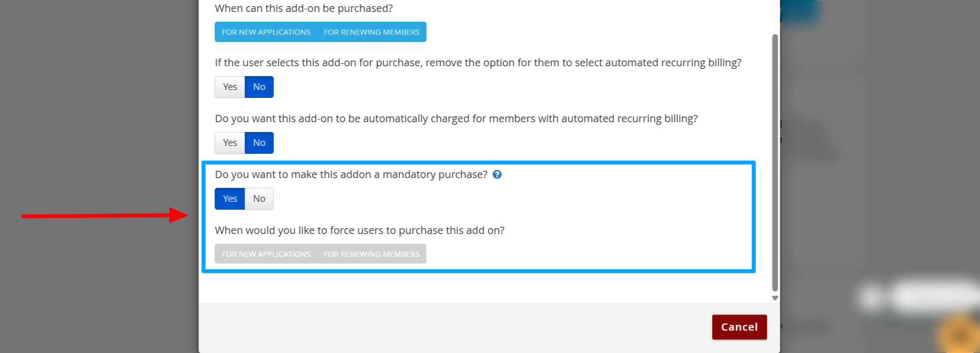The width and height of the screenshot is (980, 353).
Task: Enable grey For Renewing Members forced purchase
Action: (x=372, y=254)
